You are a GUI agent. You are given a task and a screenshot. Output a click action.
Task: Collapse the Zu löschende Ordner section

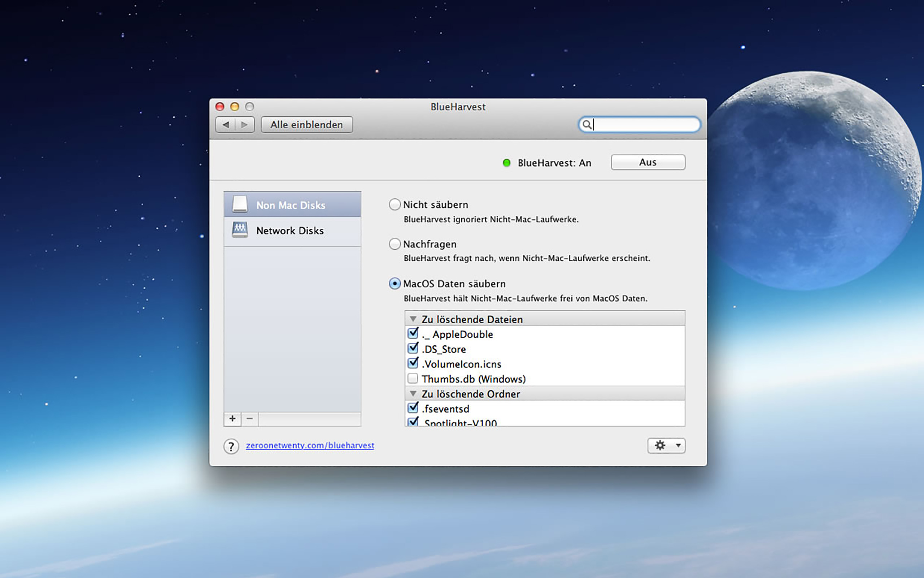(413, 393)
